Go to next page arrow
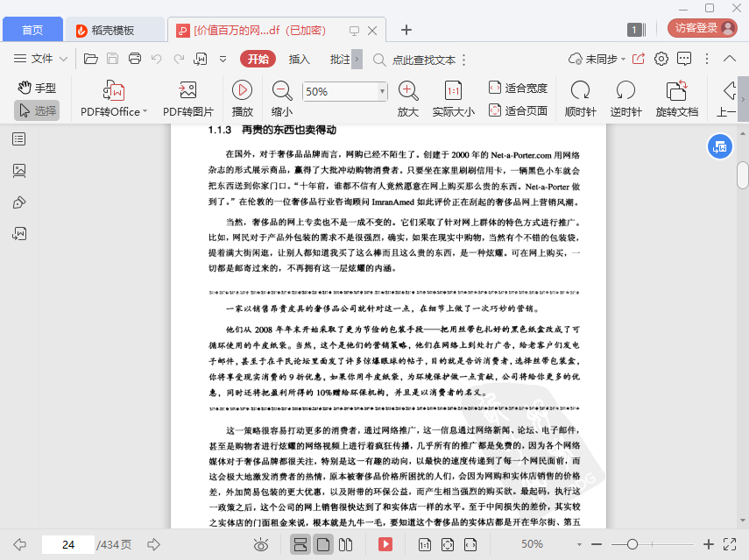749x560 pixels. (154, 544)
